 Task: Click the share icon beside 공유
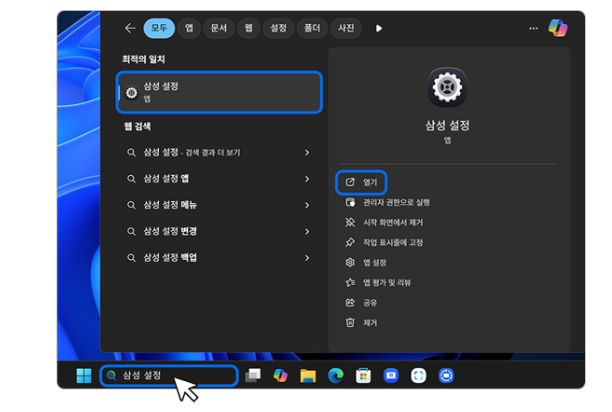pos(350,303)
